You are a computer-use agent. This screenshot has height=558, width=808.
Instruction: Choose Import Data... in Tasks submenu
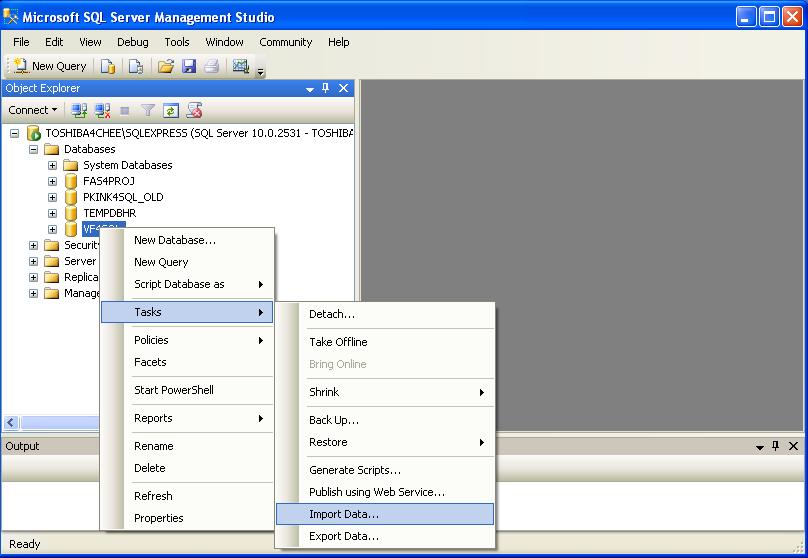pos(385,514)
